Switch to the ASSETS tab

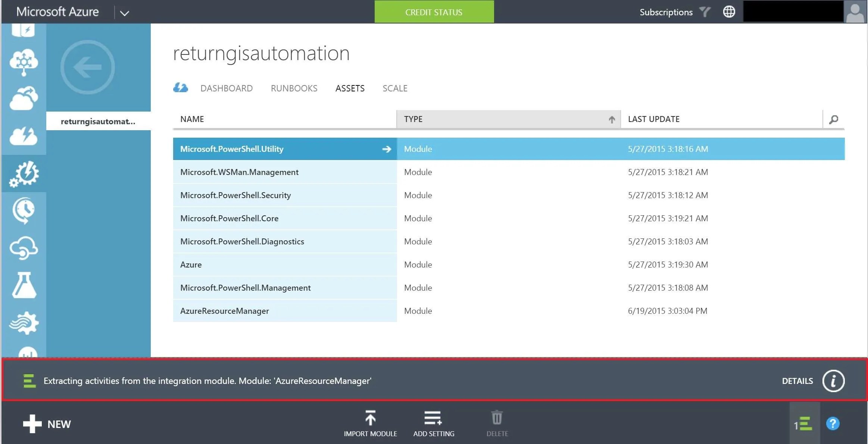coord(350,88)
